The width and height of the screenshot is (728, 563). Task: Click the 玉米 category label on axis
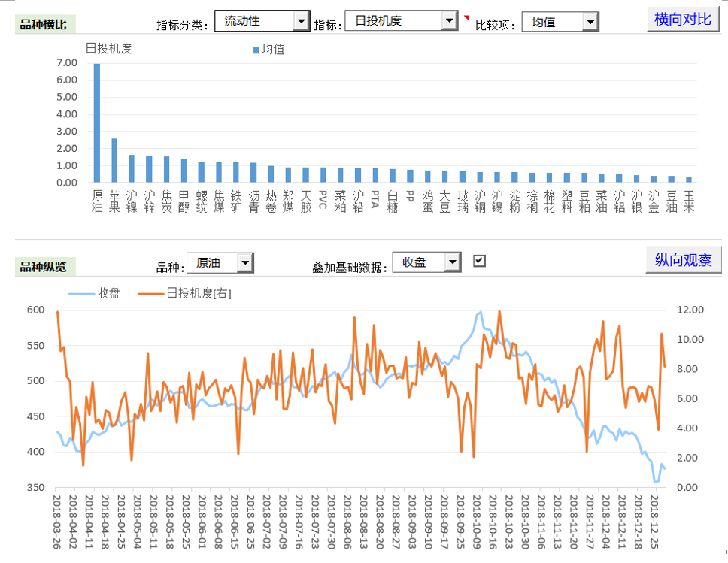coord(688,201)
